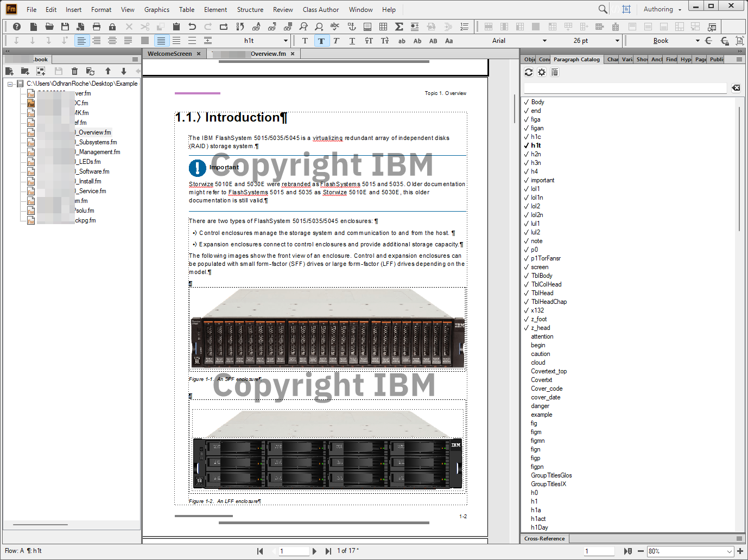Insert a table using the table grid icon

[383, 27]
